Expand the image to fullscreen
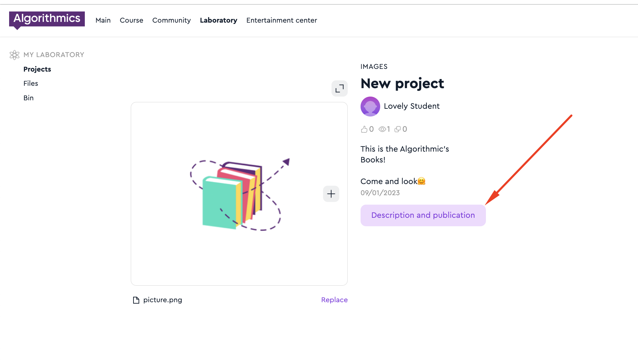This screenshot has height=364, width=638. tap(339, 88)
